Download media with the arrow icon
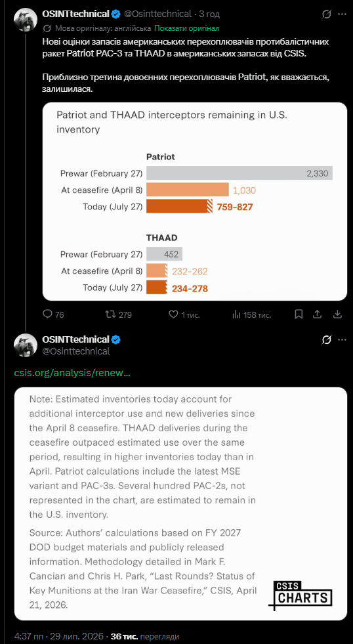Viewport: 353px width, 644px height. [337, 314]
